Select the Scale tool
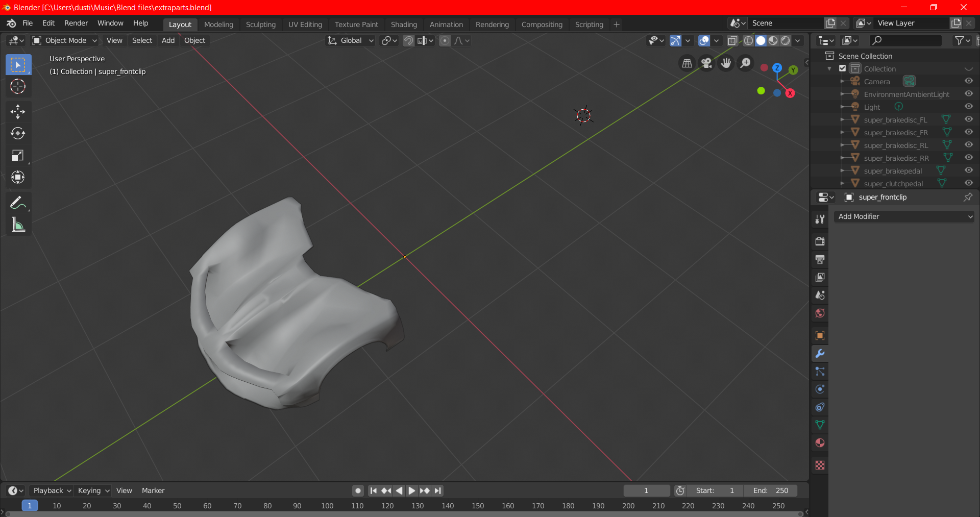Image resolution: width=980 pixels, height=517 pixels. (18, 156)
